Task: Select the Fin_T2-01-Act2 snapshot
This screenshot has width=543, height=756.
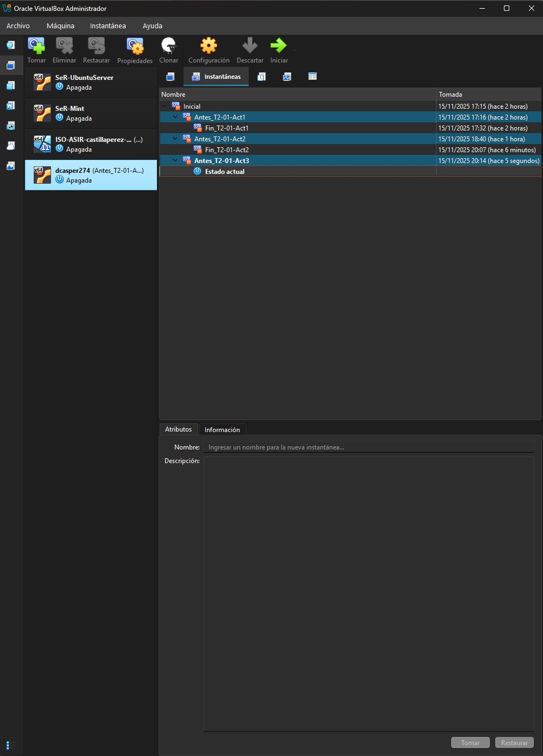Action: click(x=227, y=149)
